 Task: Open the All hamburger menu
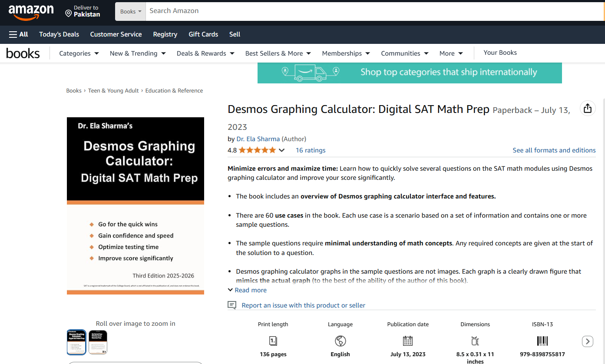click(19, 34)
